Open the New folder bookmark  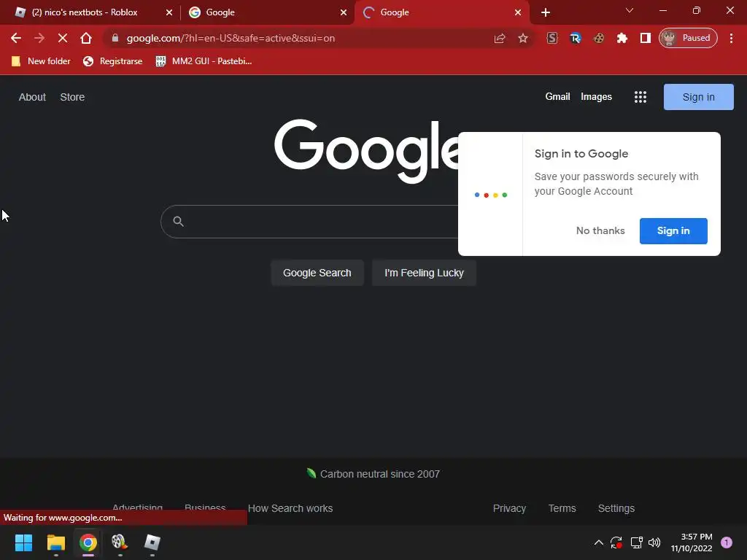[41, 61]
